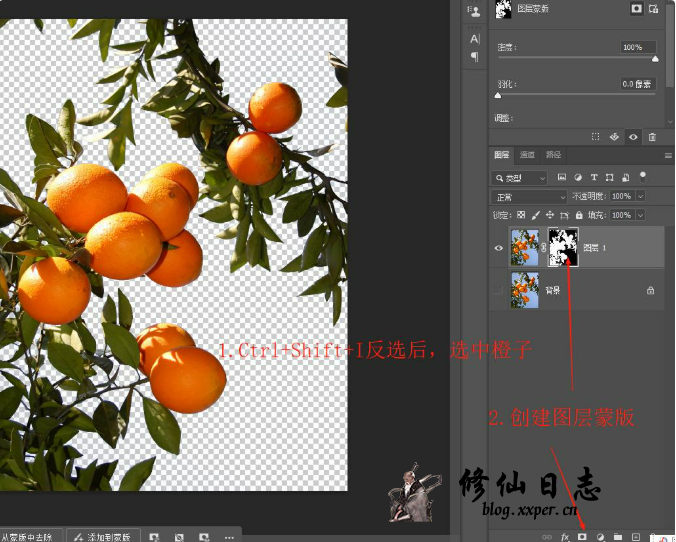676x542 pixels.
Task: Switch to the 路径 paths tab
Action: point(553,155)
